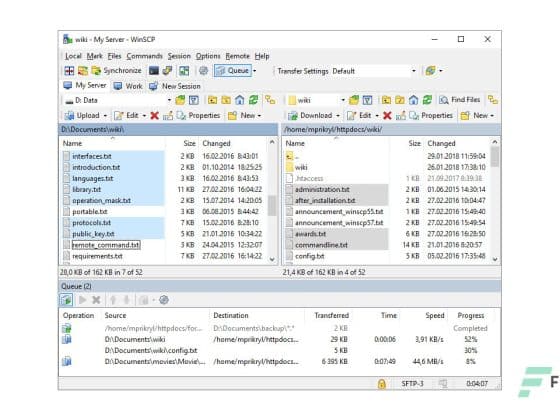Open session in PuTTY icon
The image size is (560, 420).
(168, 71)
